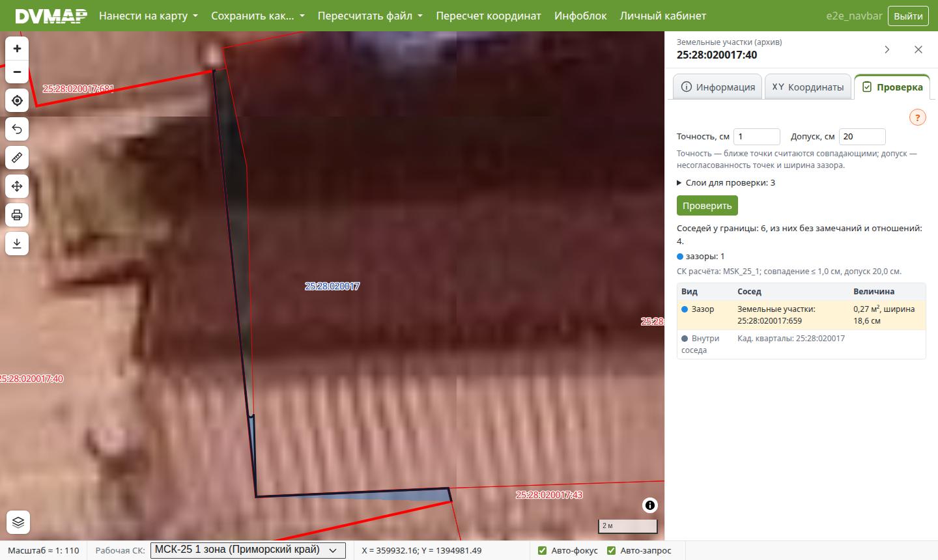Open the Сохранить как... dropdown menu
This screenshot has height=560, width=938.
pyautogui.click(x=258, y=16)
